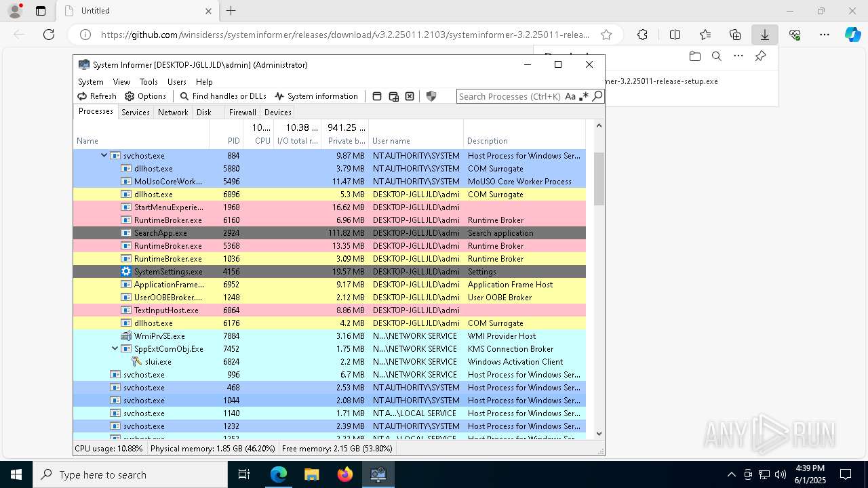Click the Refresh toolbar button

(x=96, y=96)
